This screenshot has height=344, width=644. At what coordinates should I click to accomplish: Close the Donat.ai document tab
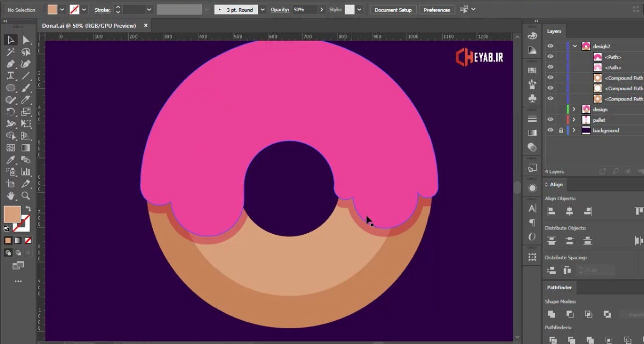point(146,26)
